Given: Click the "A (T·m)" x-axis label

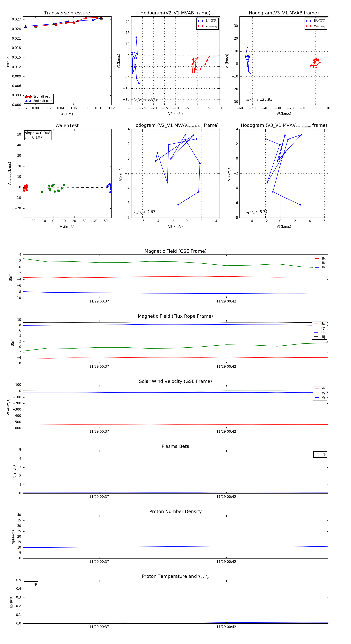Looking at the screenshot, I should click(x=67, y=114).
